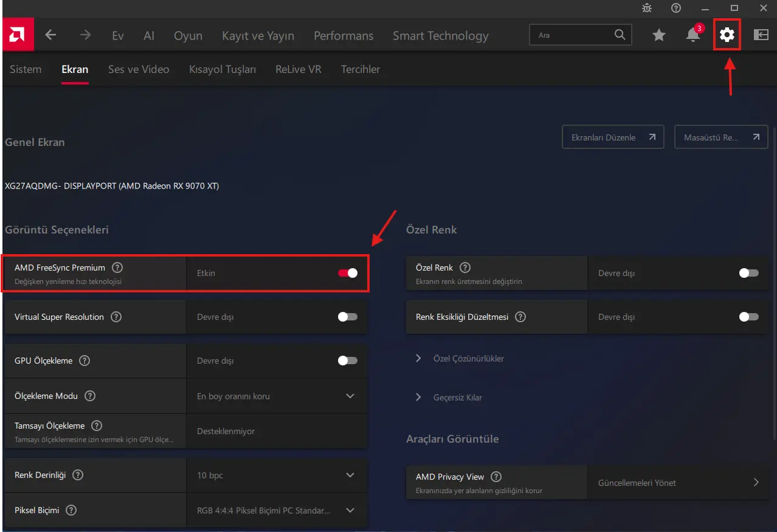Screen dimensions: 777x532
Task: Click the Ekranları Düzenle button
Action: point(613,137)
